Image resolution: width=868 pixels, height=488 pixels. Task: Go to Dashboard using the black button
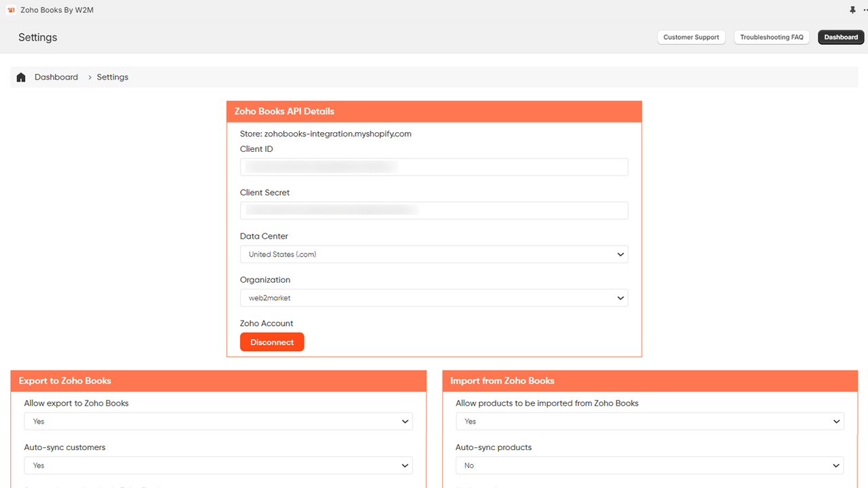[x=841, y=37]
